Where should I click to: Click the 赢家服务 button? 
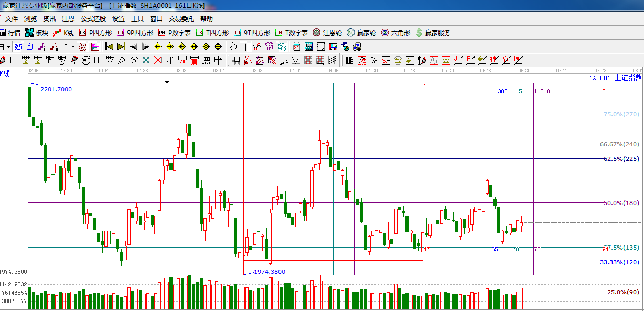click(433, 33)
